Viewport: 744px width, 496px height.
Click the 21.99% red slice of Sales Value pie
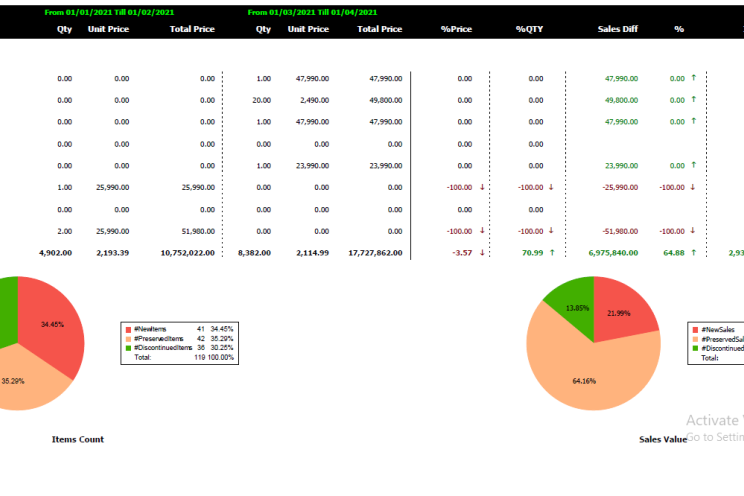pyautogui.click(x=619, y=309)
